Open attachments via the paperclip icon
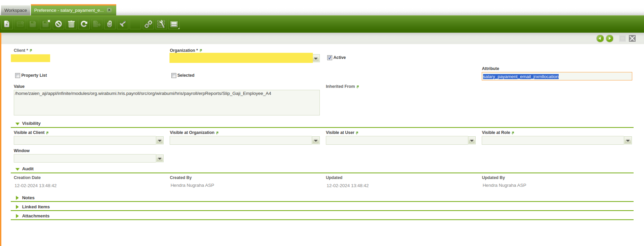Viewport: 644px width, 246px height. pos(110,24)
